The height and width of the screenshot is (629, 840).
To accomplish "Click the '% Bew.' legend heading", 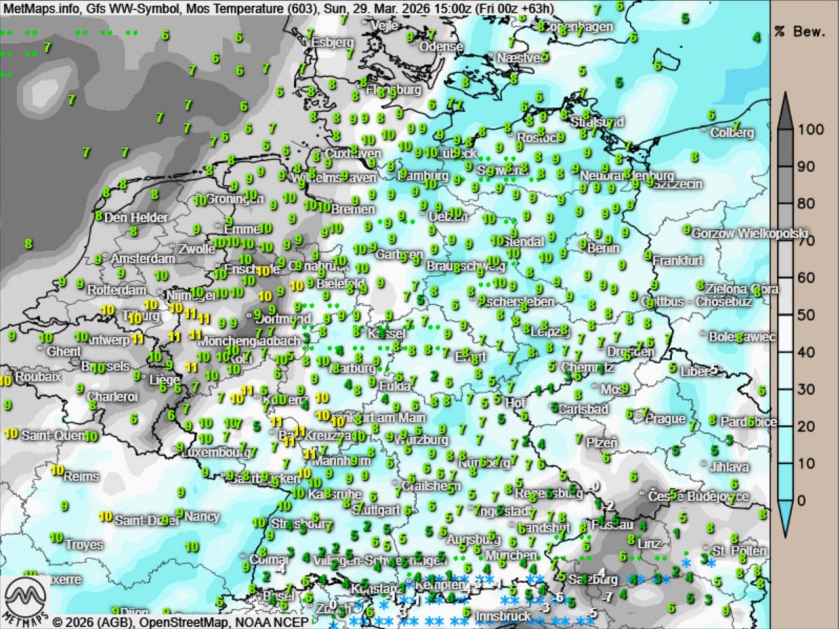I will (804, 32).
